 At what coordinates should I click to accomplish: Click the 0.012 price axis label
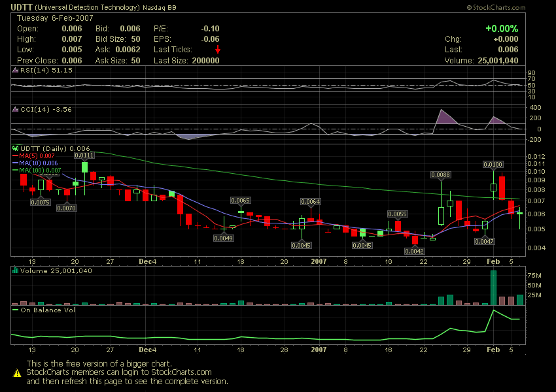(x=536, y=156)
